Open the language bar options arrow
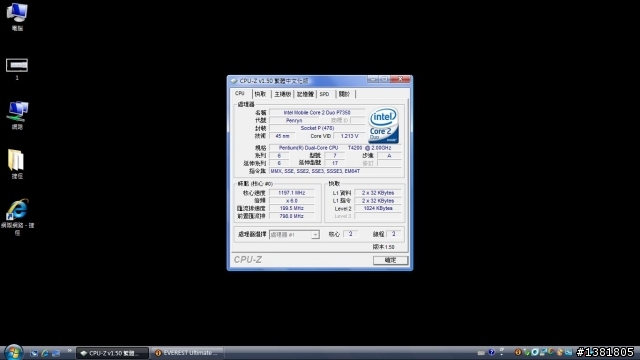640x360 pixels. (502, 355)
